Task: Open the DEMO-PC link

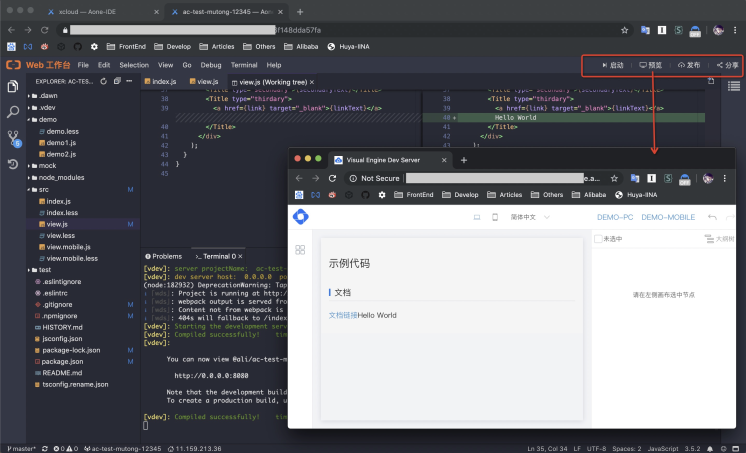Action: point(615,217)
